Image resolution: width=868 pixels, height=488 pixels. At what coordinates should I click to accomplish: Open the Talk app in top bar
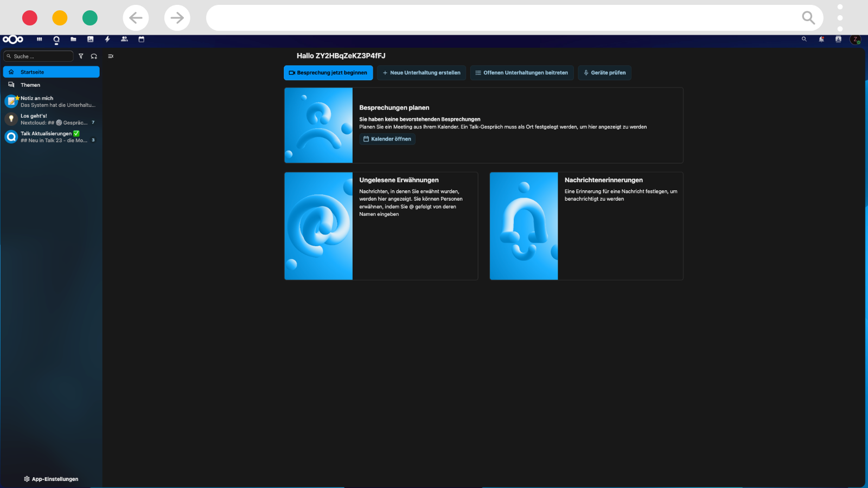56,40
